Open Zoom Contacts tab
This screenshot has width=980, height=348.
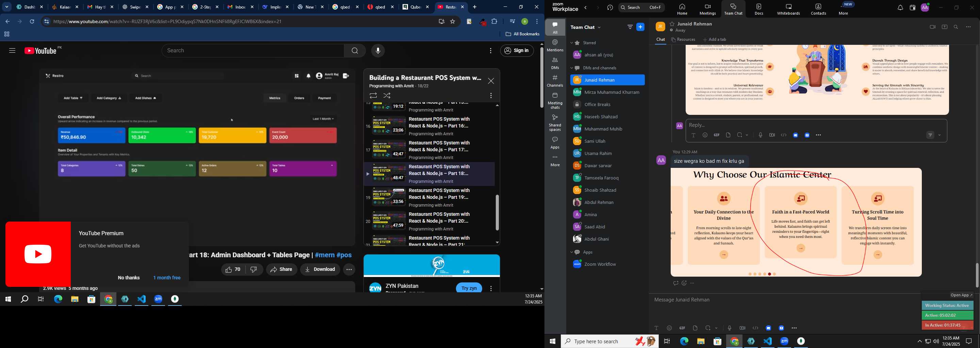tap(818, 9)
